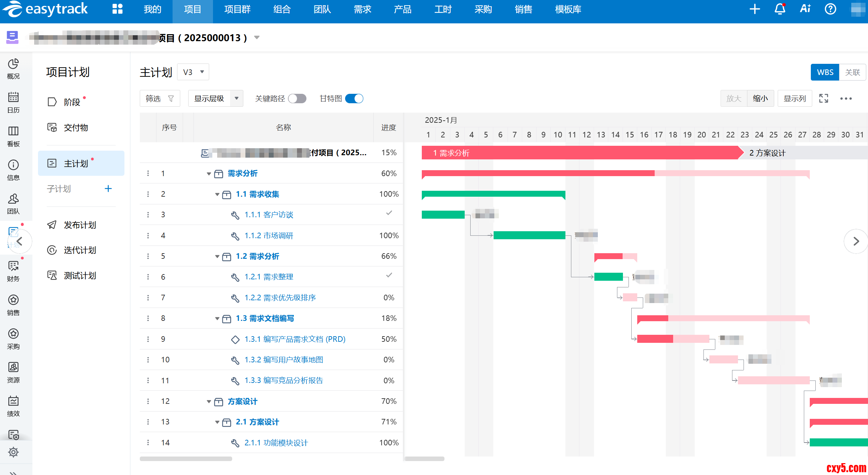Click the notification bell icon
Screen dimensions: 868x475
(x=780, y=9)
